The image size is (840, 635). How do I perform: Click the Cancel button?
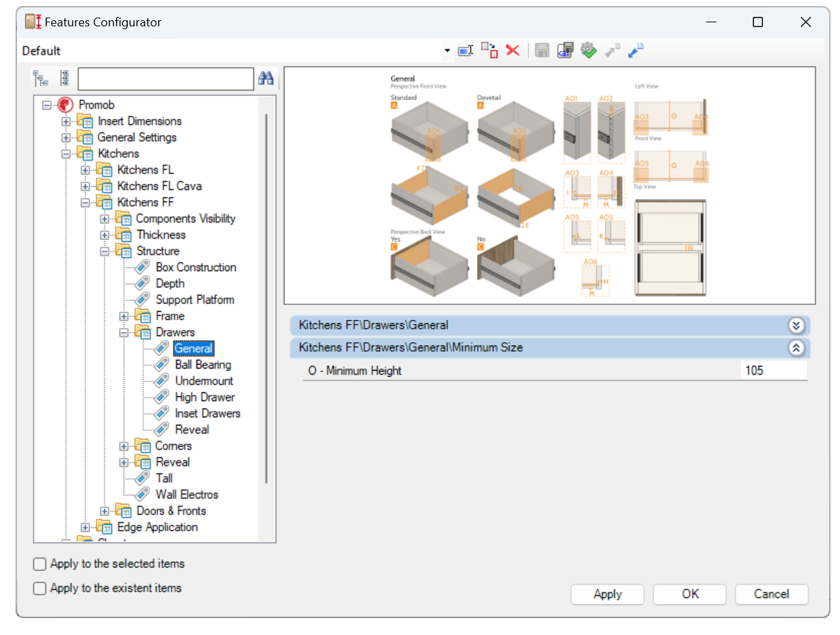click(x=772, y=594)
